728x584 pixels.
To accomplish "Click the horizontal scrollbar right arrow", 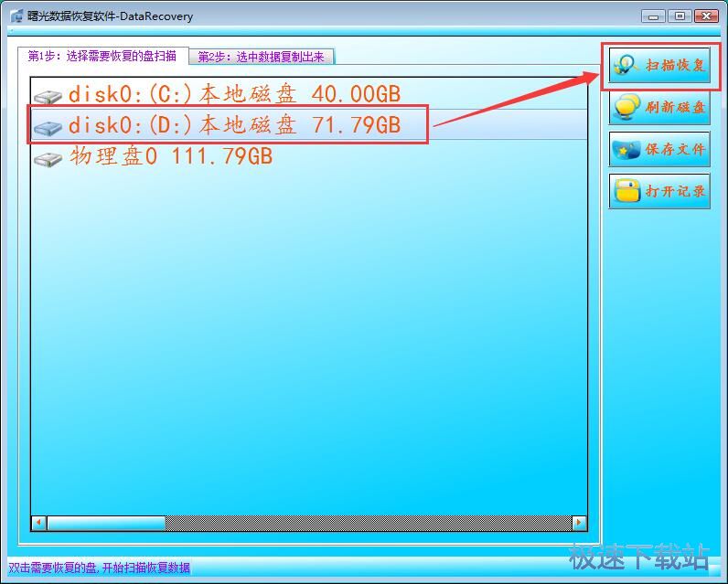I will point(579,523).
